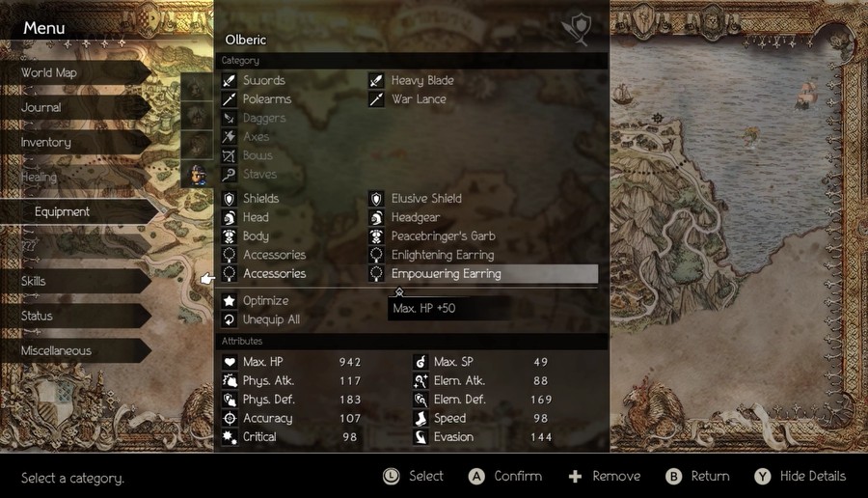Click the Optimize star icon
The width and height of the screenshot is (868, 498).
tap(230, 301)
